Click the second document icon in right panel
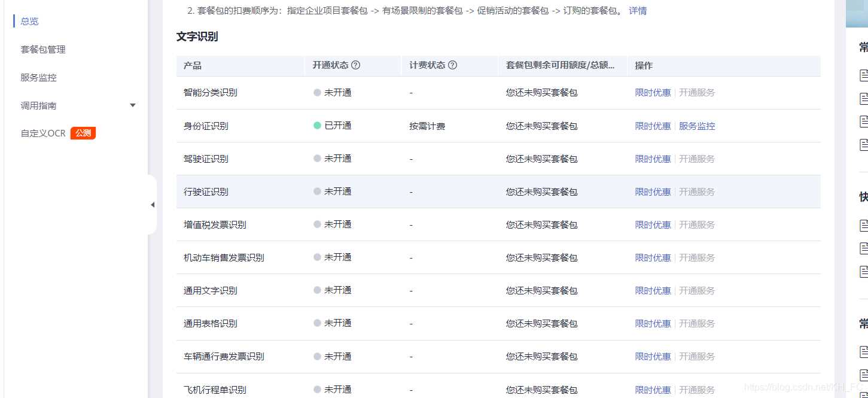868x398 pixels. click(863, 98)
